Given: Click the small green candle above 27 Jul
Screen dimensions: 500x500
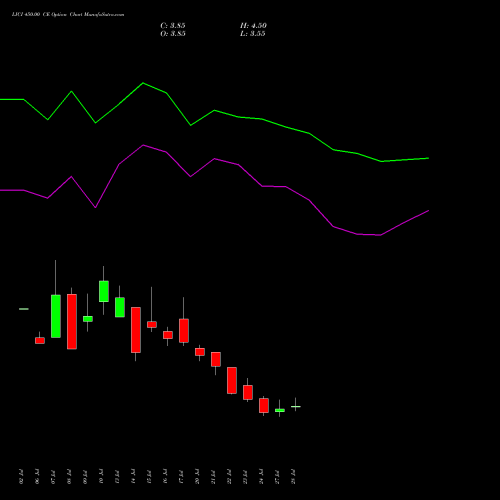Looking at the screenshot, I should coord(280,410).
